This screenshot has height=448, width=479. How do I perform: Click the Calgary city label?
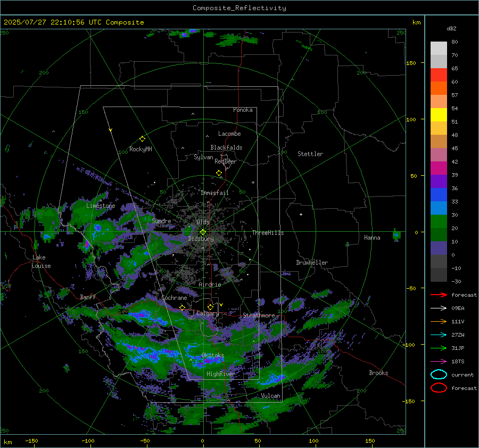click(x=208, y=313)
